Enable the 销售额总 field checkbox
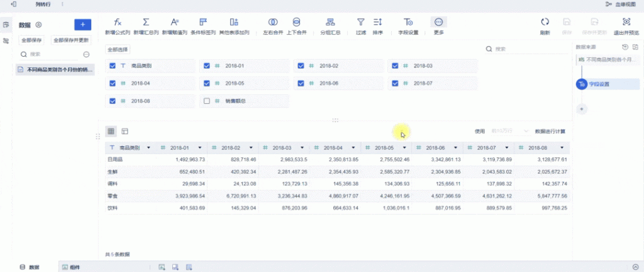644x272 pixels. (x=206, y=101)
